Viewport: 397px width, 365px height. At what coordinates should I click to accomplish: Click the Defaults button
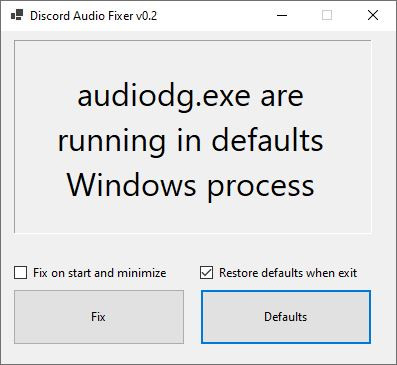pos(286,317)
